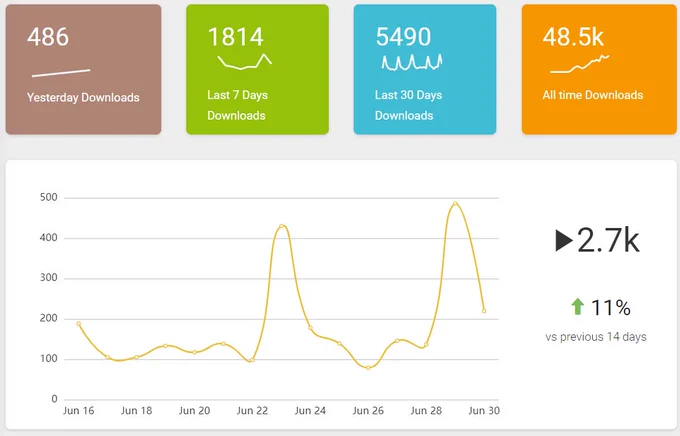Click the 48.5k downloads value
Image resolution: width=680 pixels, height=436 pixels.
573,37
